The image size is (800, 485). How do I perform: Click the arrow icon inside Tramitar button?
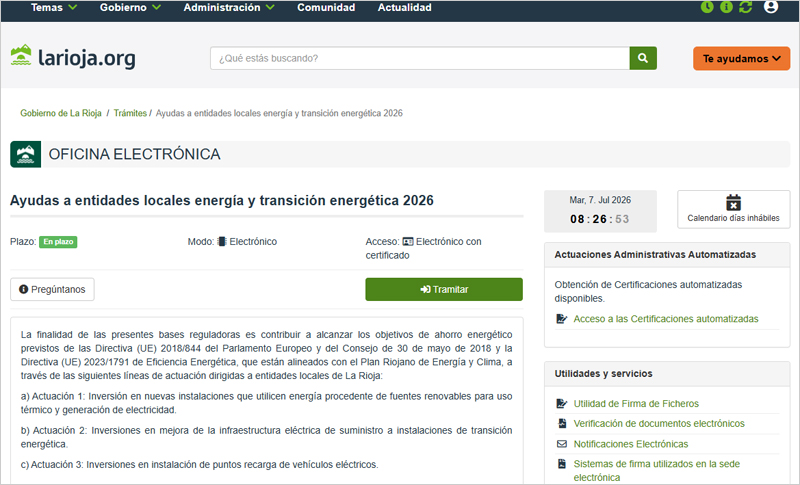tap(425, 289)
